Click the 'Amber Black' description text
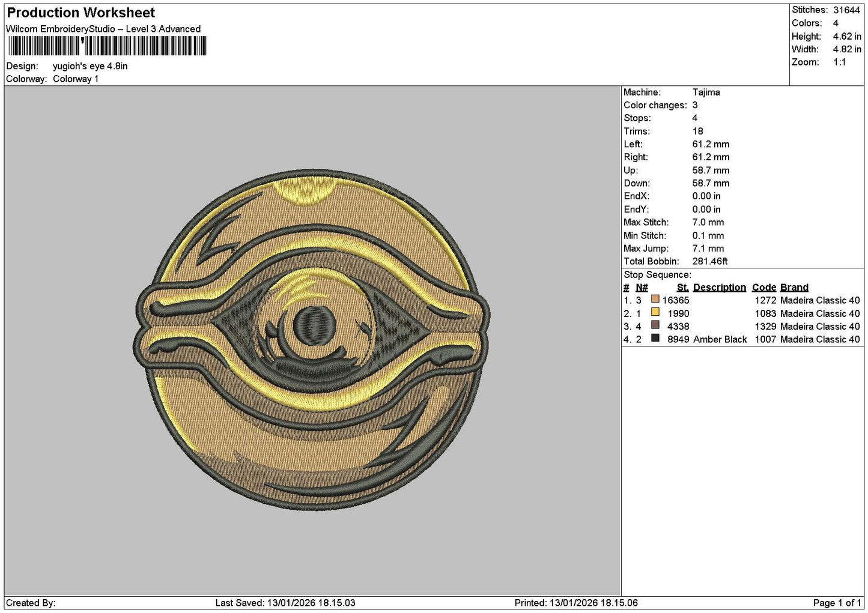 click(720, 339)
